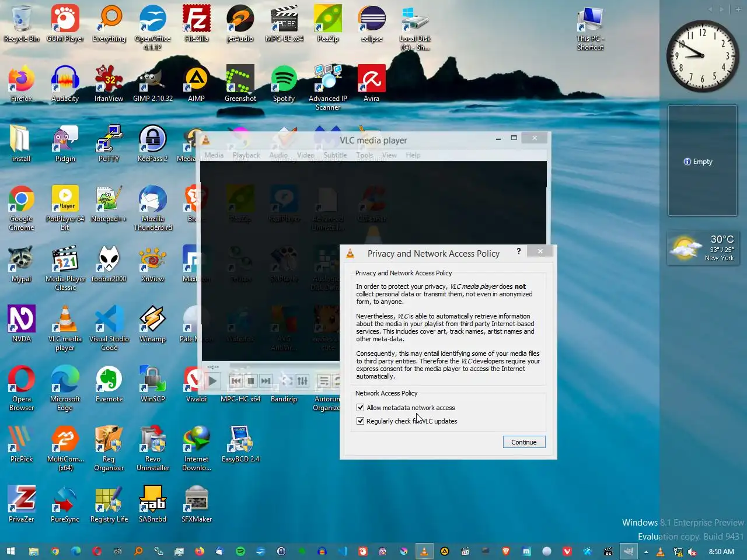The height and width of the screenshot is (560, 747).
Task: Click Previous media button in VLC controls
Action: (236, 381)
